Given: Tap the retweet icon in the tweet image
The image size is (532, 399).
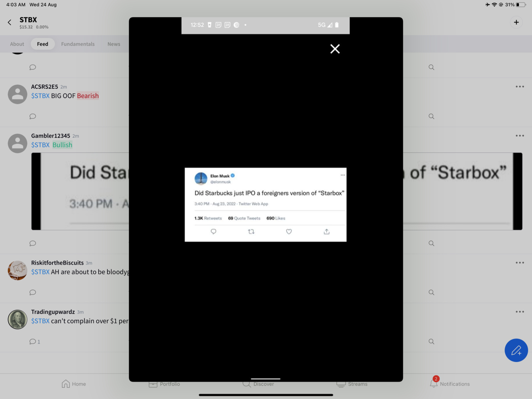Looking at the screenshot, I should [251, 232].
